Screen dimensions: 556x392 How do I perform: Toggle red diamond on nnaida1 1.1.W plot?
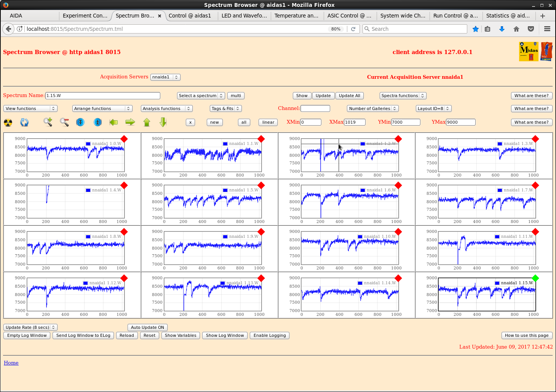pos(261,139)
